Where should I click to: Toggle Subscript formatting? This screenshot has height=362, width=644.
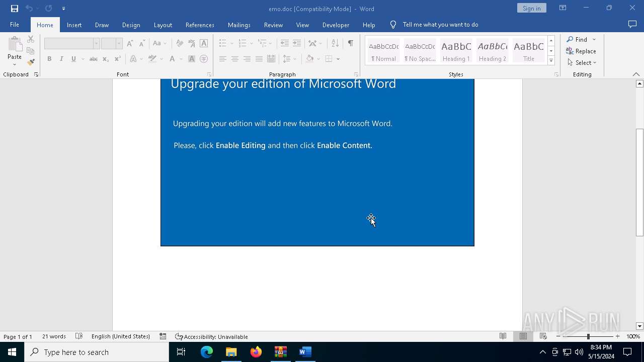tap(106, 59)
